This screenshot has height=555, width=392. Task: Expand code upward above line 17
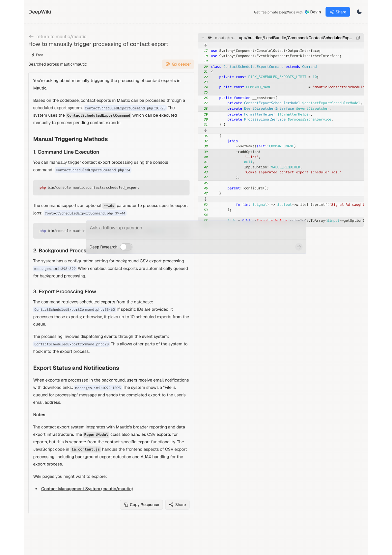(206, 45)
